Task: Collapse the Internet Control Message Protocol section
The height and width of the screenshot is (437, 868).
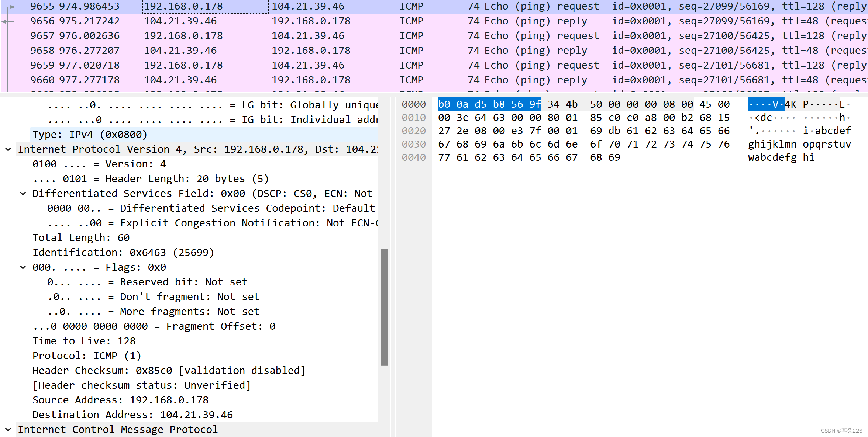Action: click(x=8, y=430)
